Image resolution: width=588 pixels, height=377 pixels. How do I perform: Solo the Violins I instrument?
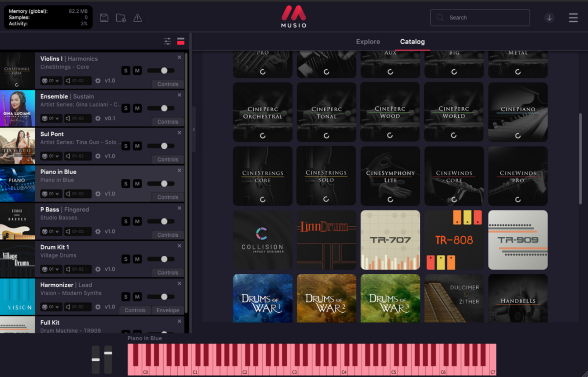click(126, 71)
